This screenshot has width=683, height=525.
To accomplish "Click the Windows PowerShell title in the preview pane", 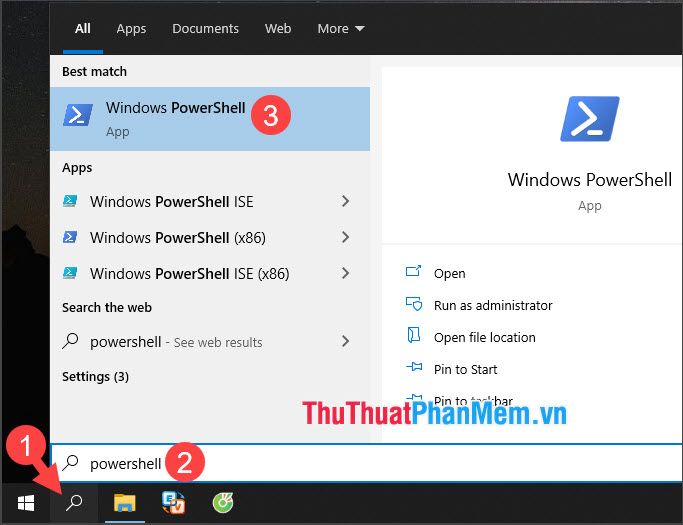I will pos(590,180).
